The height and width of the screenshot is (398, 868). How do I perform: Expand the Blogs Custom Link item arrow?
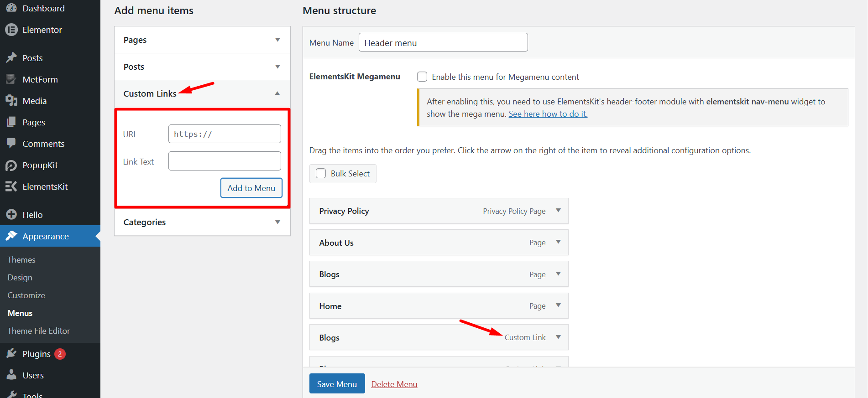558,337
